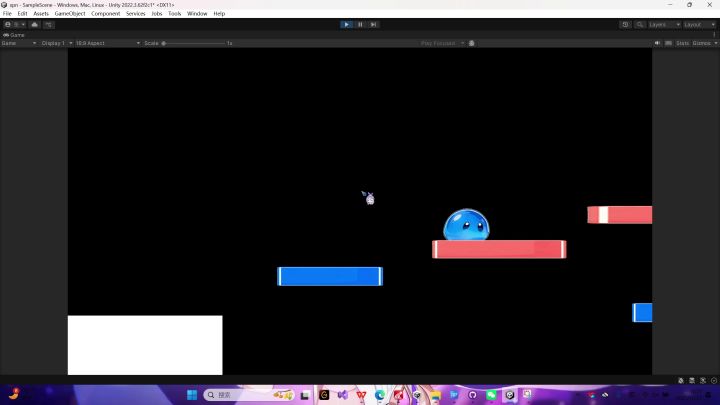Click the last status bar activity icon
Screen dimensions: 720x405
coord(714,380)
